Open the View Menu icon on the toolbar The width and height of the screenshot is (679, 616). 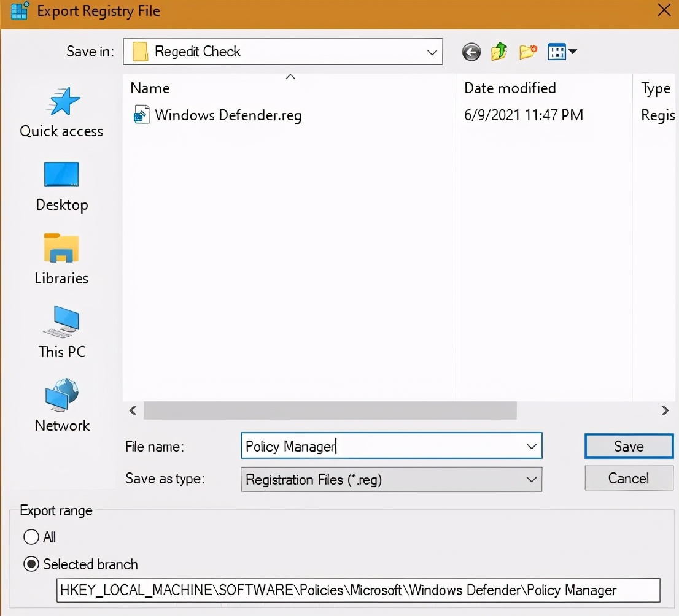click(562, 52)
